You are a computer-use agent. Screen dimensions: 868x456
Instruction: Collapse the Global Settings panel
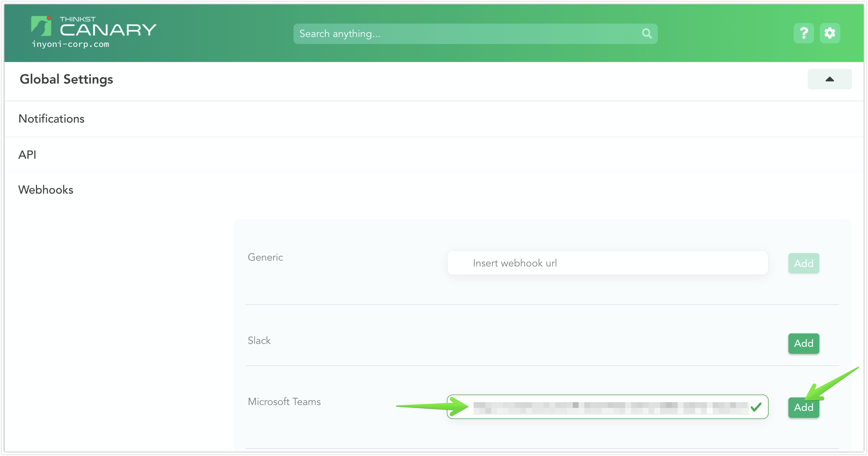(829, 79)
